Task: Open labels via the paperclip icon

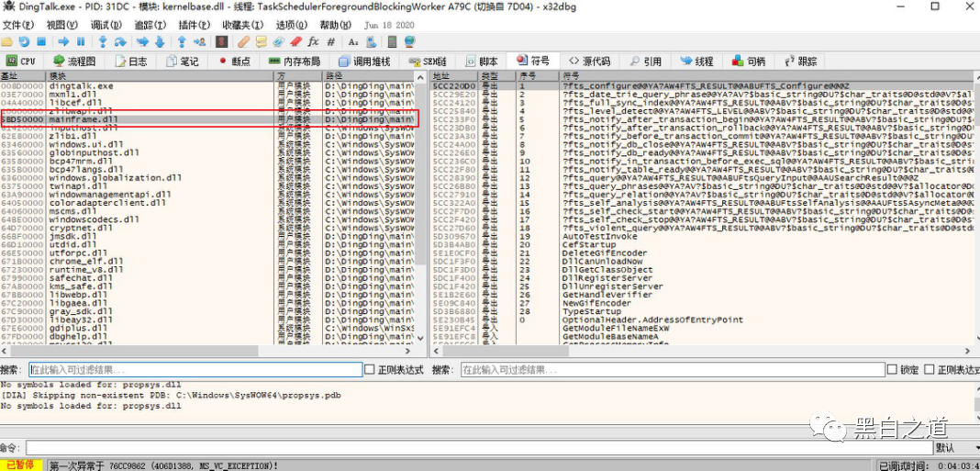Action: tap(279, 42)
